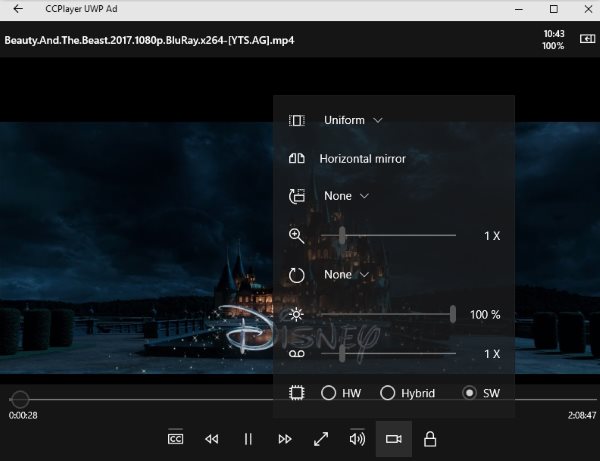Click the rotation icon
600x461 pixels.
(x=297, y=275)
